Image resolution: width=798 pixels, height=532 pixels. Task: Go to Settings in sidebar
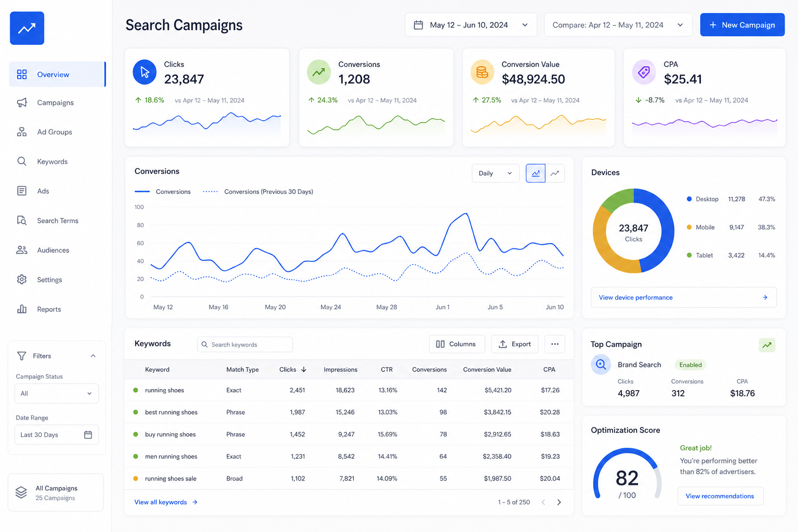tap(49, 280)
